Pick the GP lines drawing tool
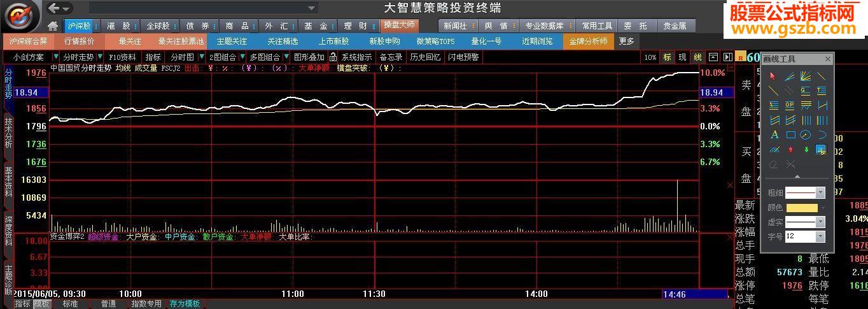Screen dimensions: 868x309 pos(790,105)
